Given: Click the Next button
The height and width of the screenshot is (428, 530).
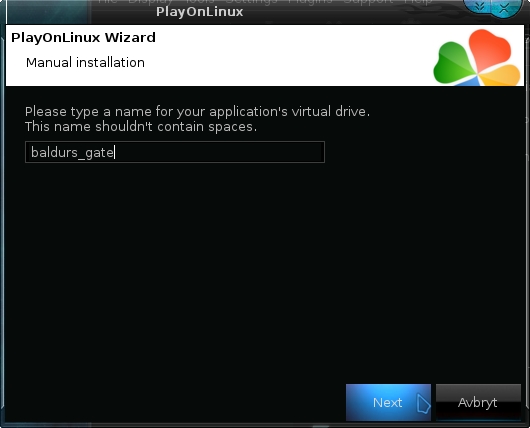Looking at the screenshot, I should pyautogui.click(x=388, y=402).
